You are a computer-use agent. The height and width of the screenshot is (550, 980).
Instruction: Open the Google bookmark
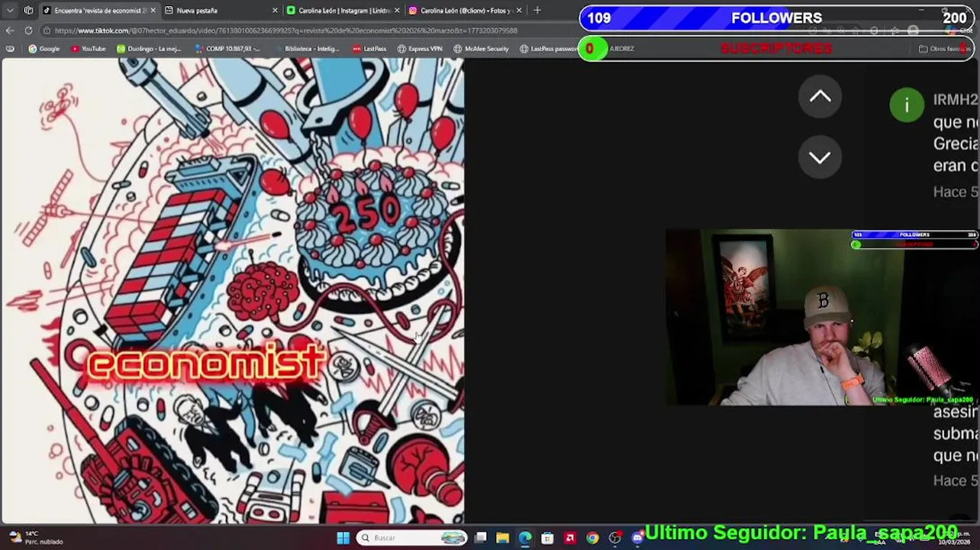click(x=44, y=49)
